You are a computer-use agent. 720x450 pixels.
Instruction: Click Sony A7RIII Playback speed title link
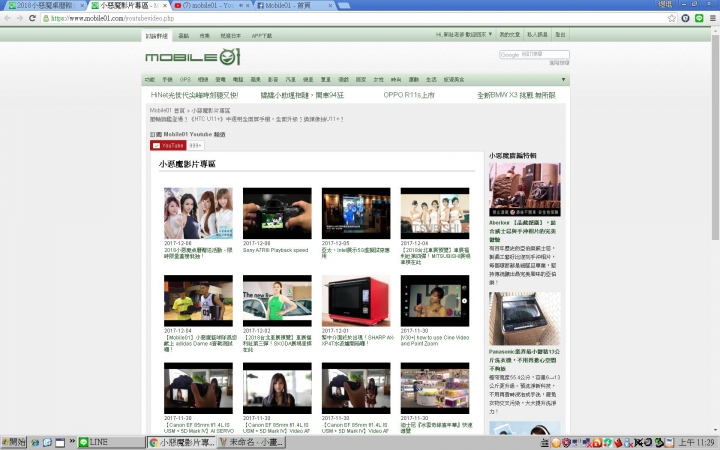pyautogui.click(x=276, y=250)
